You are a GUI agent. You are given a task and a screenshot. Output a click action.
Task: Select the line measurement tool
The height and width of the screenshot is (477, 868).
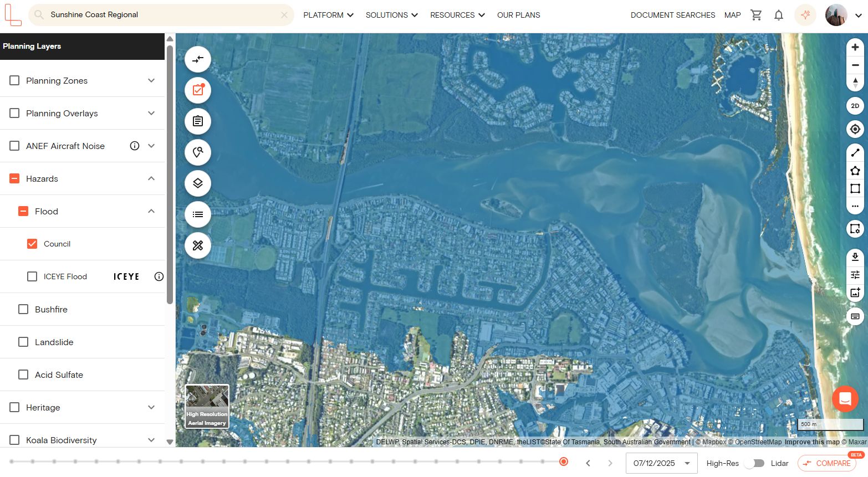point(855,152)
